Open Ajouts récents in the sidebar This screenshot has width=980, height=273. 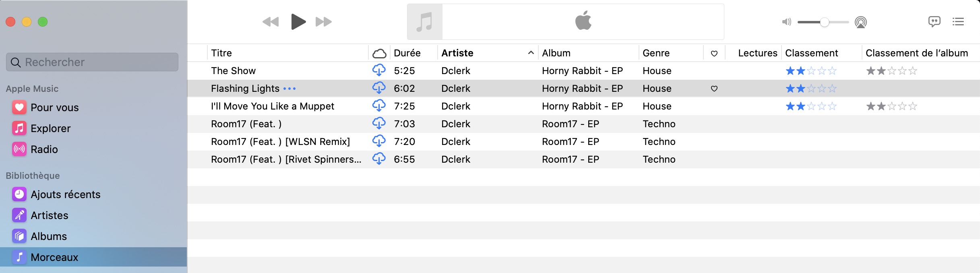[x=65, y=194]
